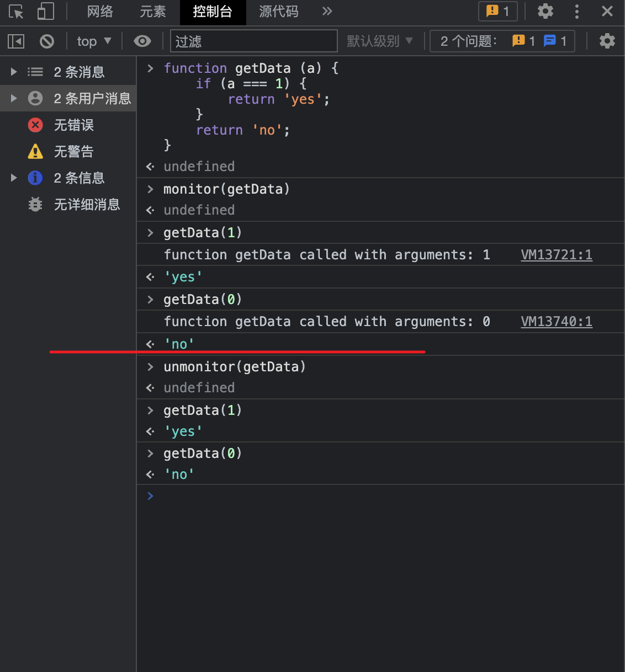The height and width of the screenshot is (672, 625).
Task: Click the orange warning icon in issues counter
Action: [518, 40]
